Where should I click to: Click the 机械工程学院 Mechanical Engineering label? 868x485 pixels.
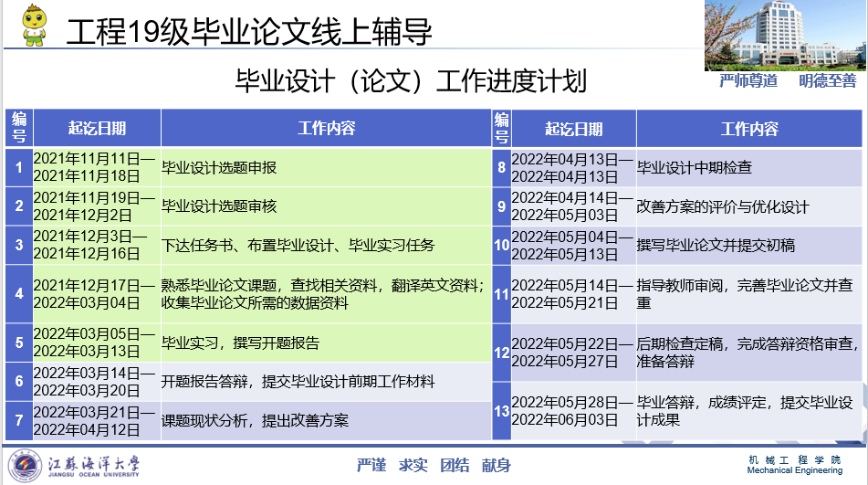click(793, 465)
